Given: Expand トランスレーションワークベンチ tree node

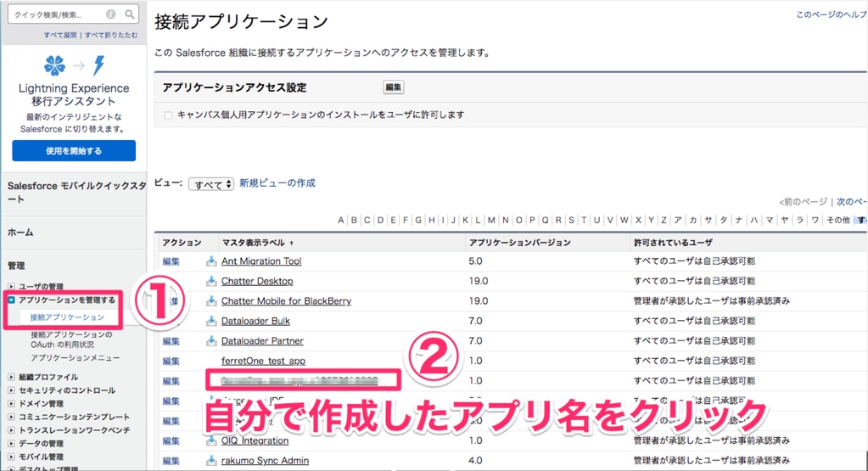Looking at the screenshot, I should pos(11,430).
